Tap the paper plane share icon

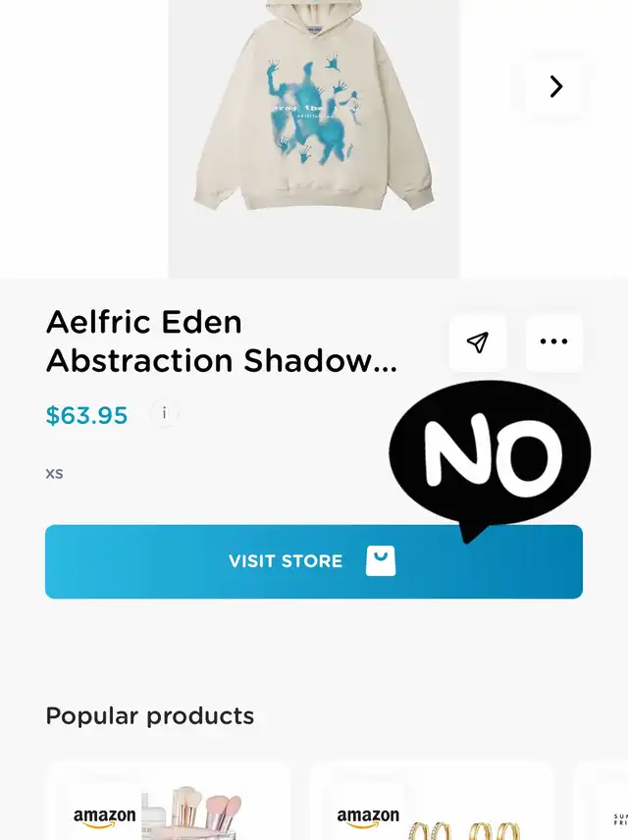(478, 342)
